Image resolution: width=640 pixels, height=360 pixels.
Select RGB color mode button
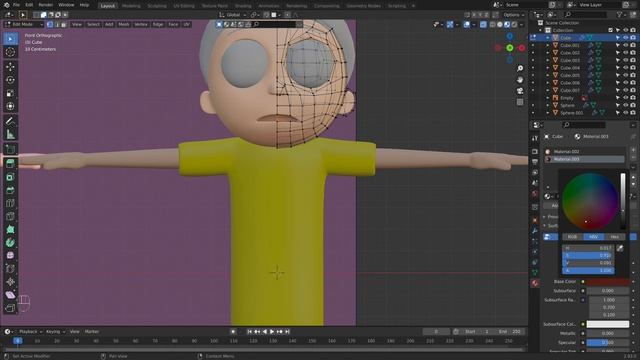click(x=573, y=237)
